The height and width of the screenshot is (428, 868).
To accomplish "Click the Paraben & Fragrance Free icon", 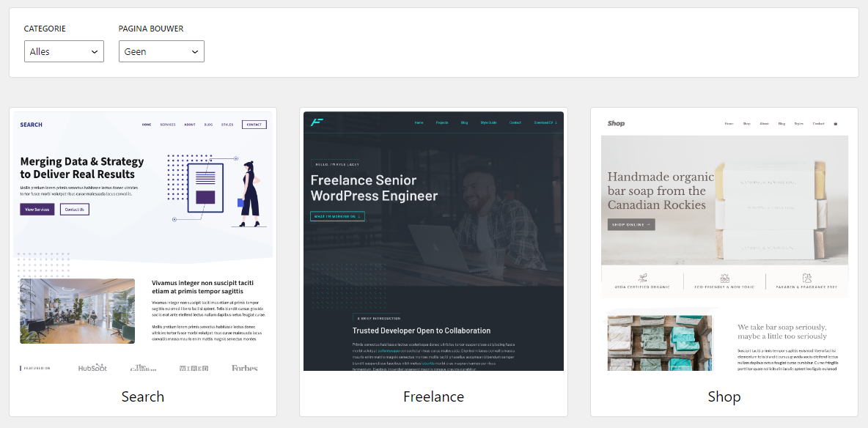I will point(806,278).
